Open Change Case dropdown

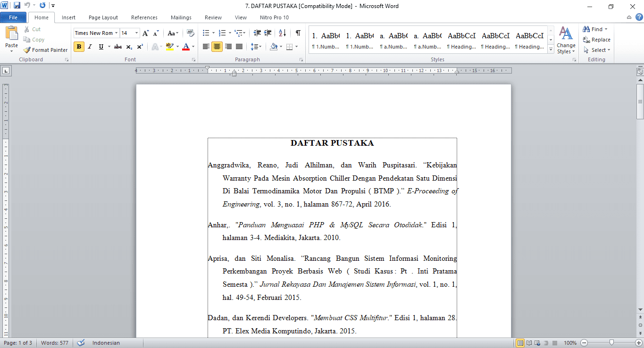173,33
